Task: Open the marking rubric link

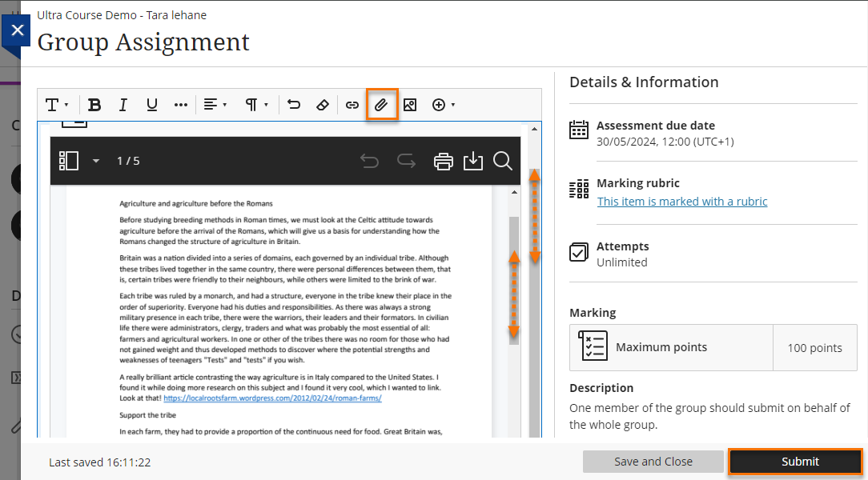Action: click(681, 201)
